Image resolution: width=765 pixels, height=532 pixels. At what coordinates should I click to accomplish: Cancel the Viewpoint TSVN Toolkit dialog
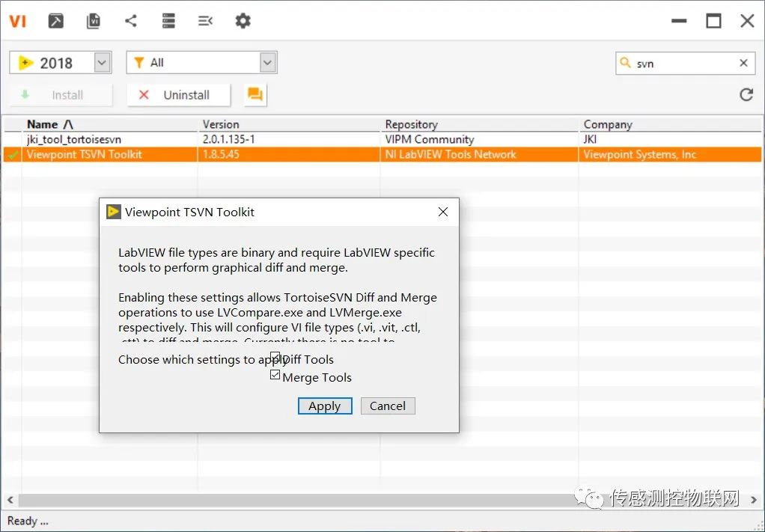tap(387, 406)
